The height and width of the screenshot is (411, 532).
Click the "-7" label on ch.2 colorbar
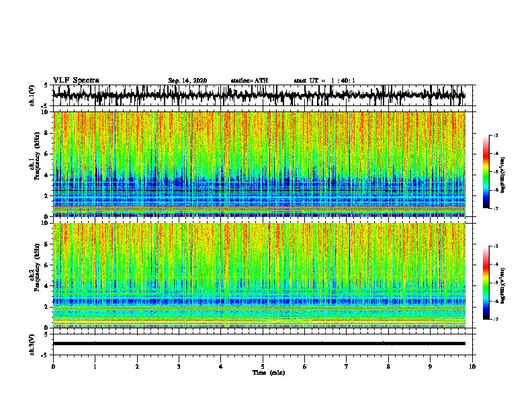click(496, 319)
